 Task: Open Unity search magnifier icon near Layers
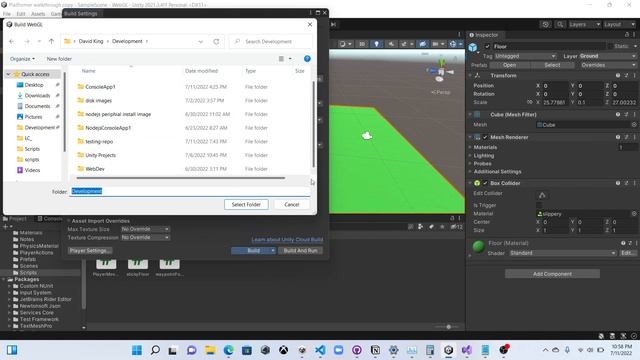click(560, 24)
